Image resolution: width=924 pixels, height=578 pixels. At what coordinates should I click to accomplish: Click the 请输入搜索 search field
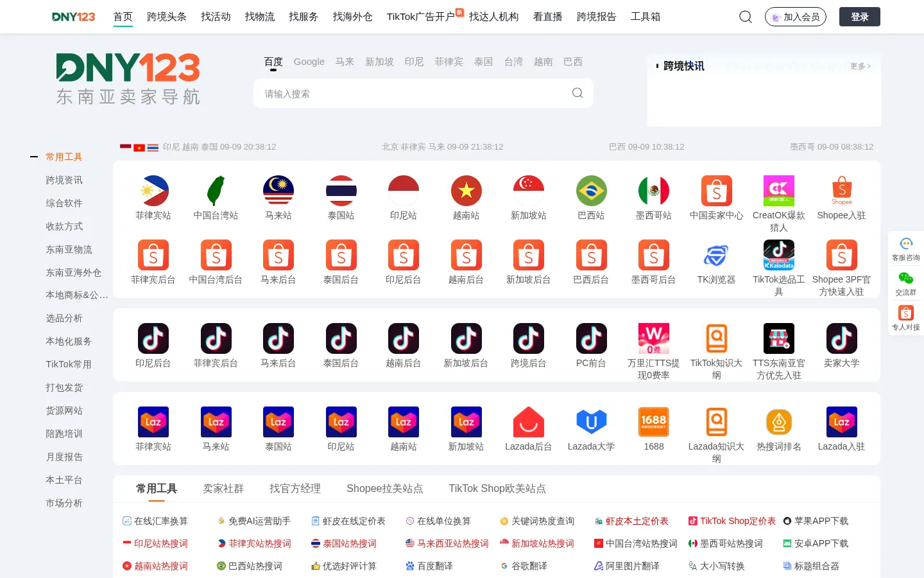[x=424, y=93]
